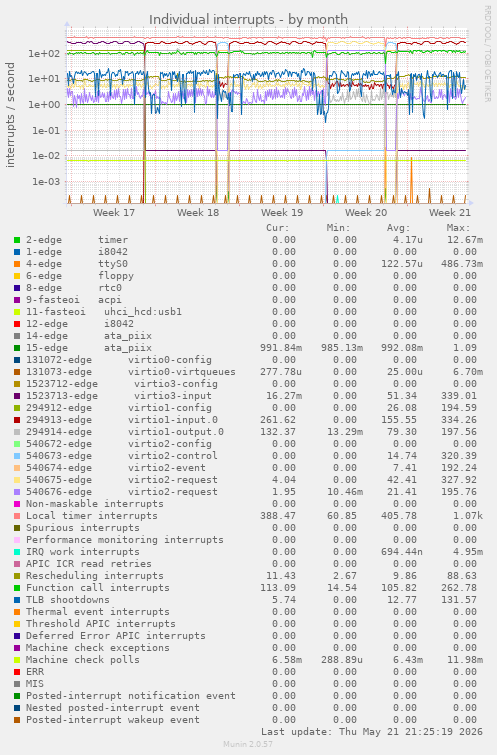Click the Week 17 axis label
Viewport: 497px width, 755px height.
[114, 212]
